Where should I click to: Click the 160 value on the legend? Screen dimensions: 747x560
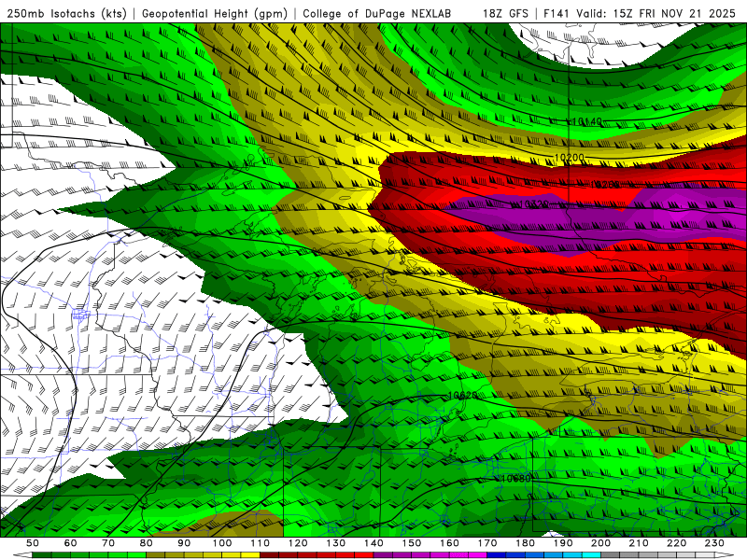pos(449,543)
